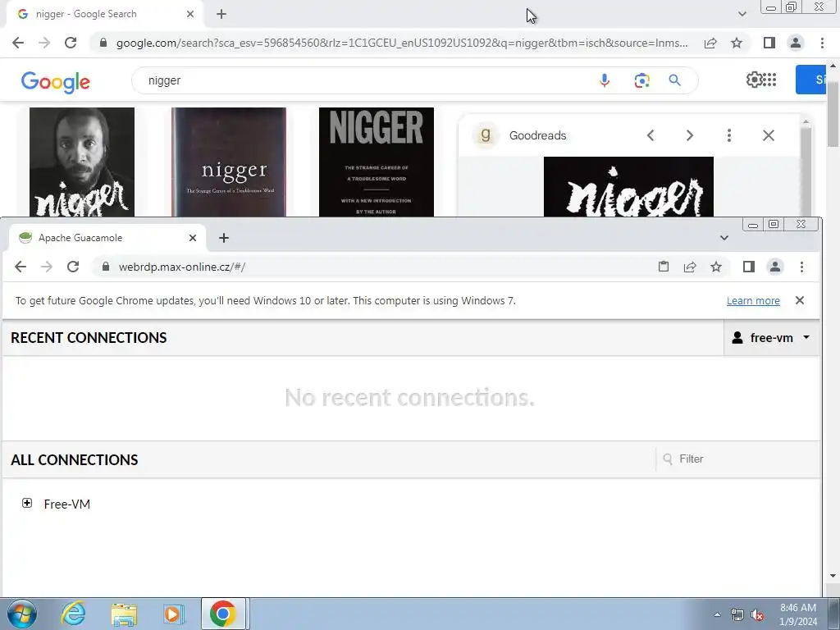Close the Goodreads preview panel
Image resolution: width=840 pixels, height=630 pixels.
[x=769, y=135]
